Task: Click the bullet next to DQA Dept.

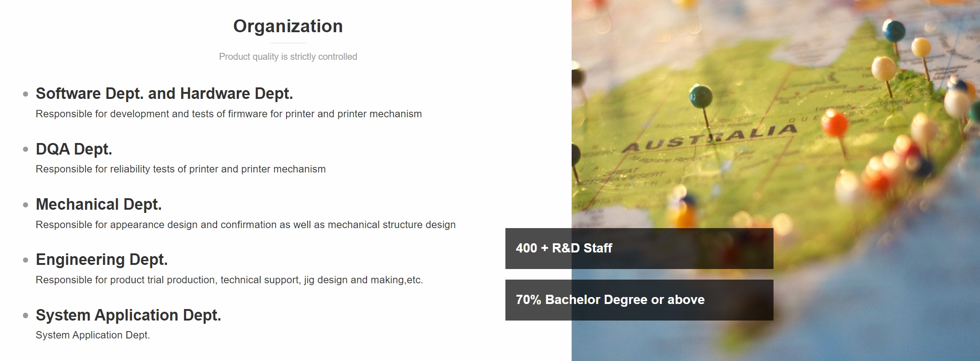Action: point(26,149)
